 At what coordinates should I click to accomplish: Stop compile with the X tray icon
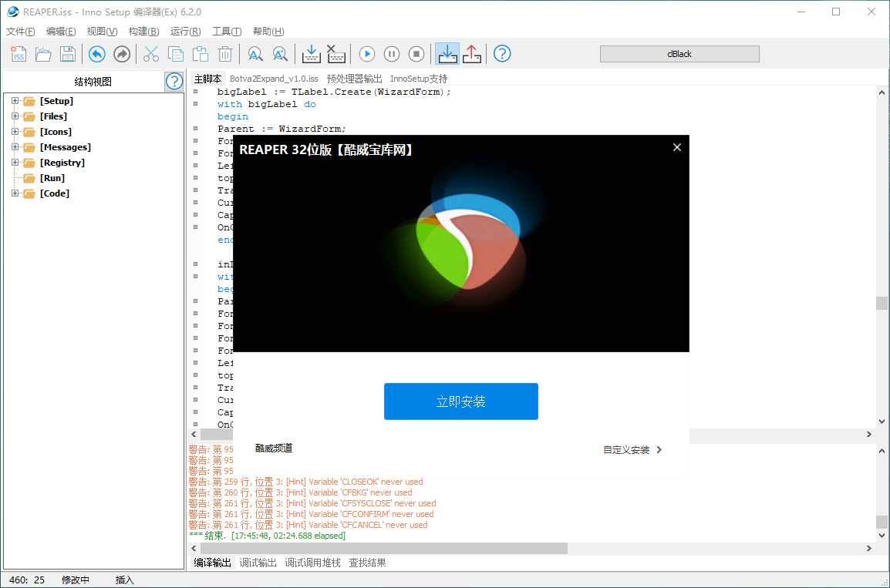pos(336,54)
